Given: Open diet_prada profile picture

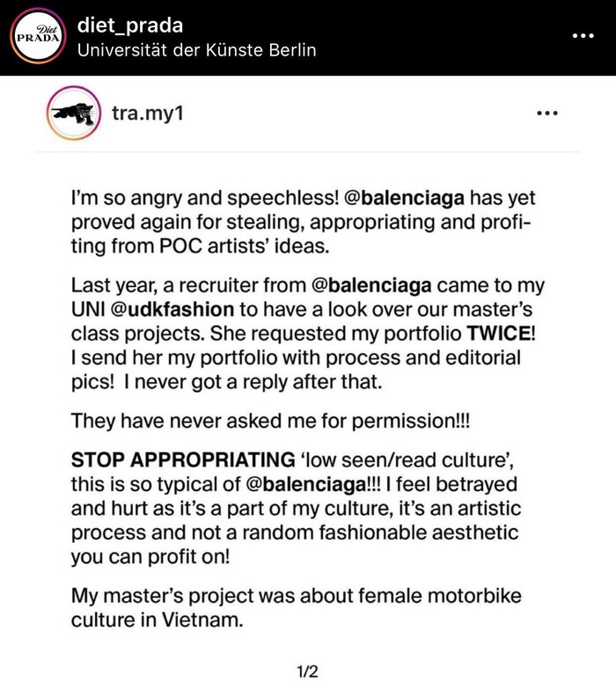Looking at the screenshot, I should click(35, 37).
